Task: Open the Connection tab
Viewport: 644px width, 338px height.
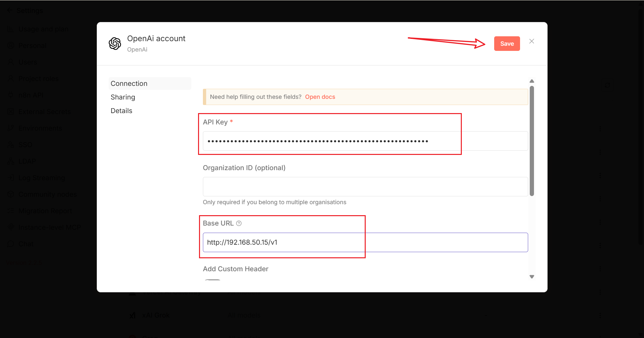Action: pyautogui.click(x=129, y=84)
